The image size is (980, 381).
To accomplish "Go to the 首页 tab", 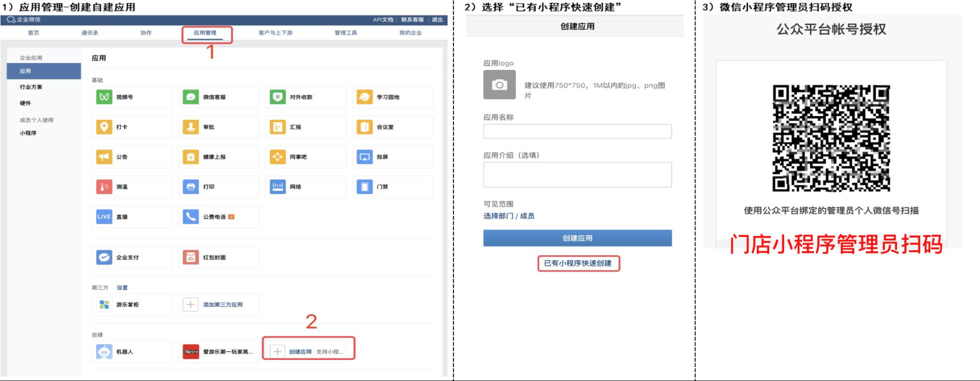I will point(33,33).
